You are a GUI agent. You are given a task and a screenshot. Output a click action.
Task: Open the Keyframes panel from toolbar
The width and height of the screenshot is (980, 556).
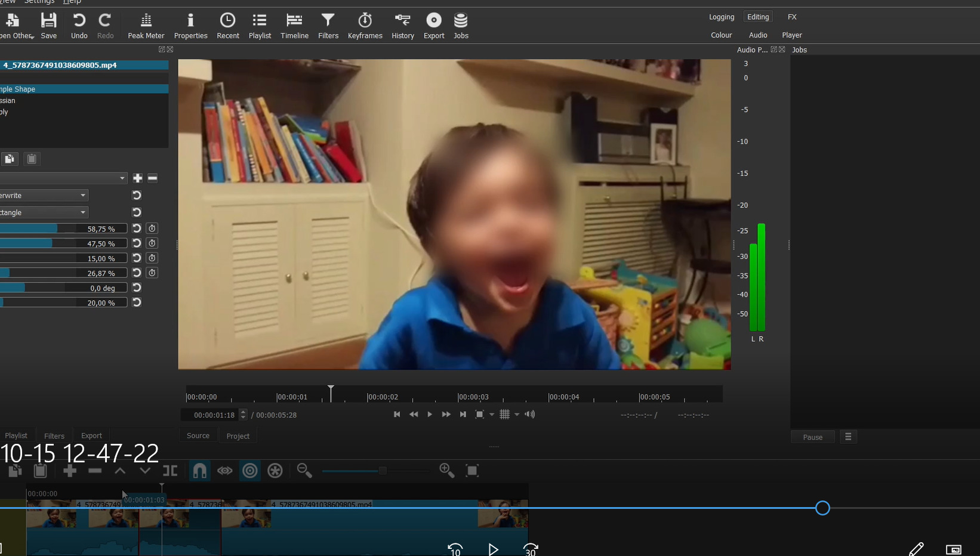365,27
